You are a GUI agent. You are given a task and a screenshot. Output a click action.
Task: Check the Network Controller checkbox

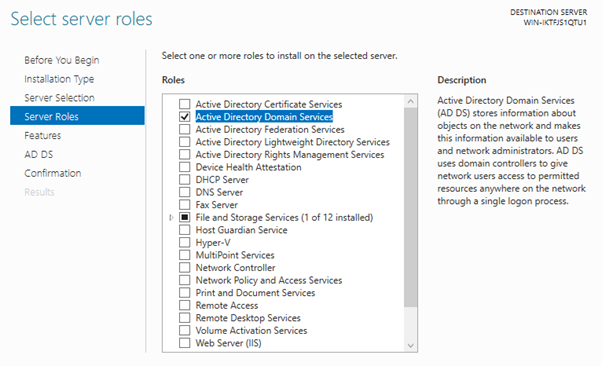coord(185,268)
